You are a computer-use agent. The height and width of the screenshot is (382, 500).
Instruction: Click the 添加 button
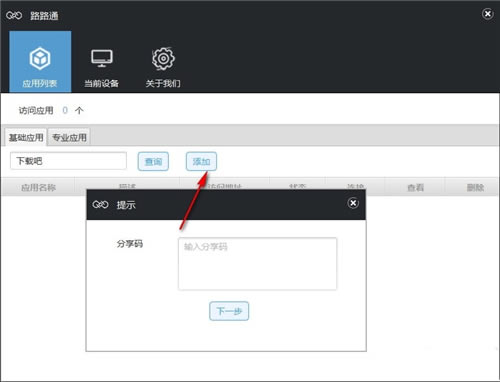(201, 162)
